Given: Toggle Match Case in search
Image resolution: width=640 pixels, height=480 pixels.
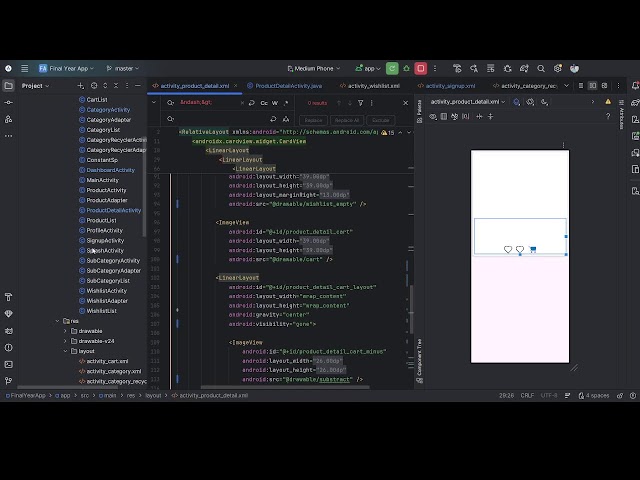Looking at the screenshot, I should (x=264, y=103).
